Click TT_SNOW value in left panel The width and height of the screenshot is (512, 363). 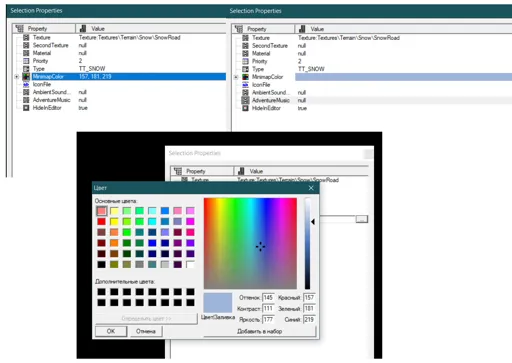coord(92,69)
